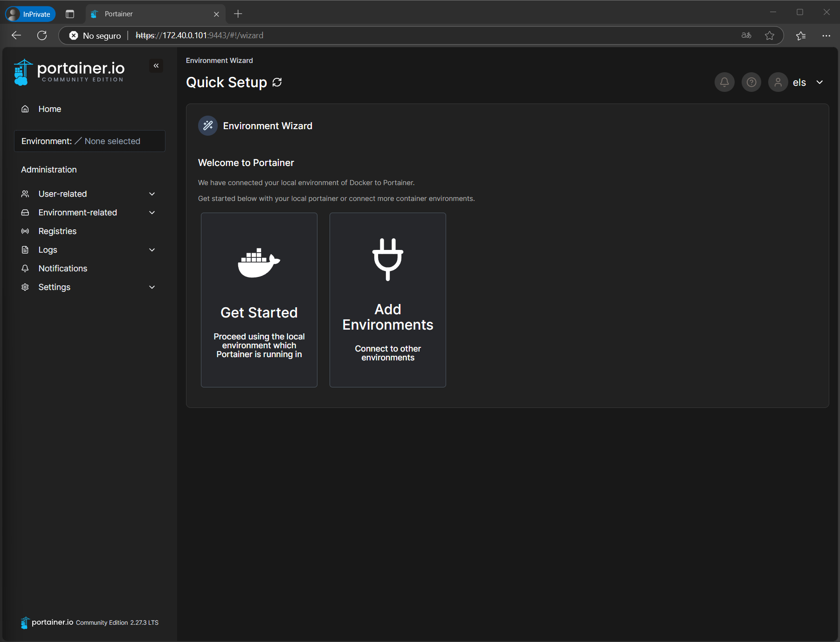Click the Add Environments card
The image size is (840, 642).
388,300
